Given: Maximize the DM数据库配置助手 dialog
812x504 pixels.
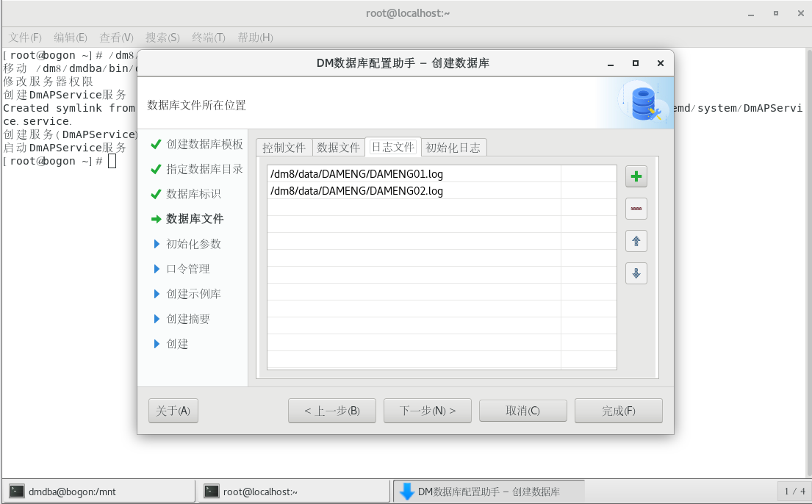Looking at the screenshot, I should pos(636,63).
